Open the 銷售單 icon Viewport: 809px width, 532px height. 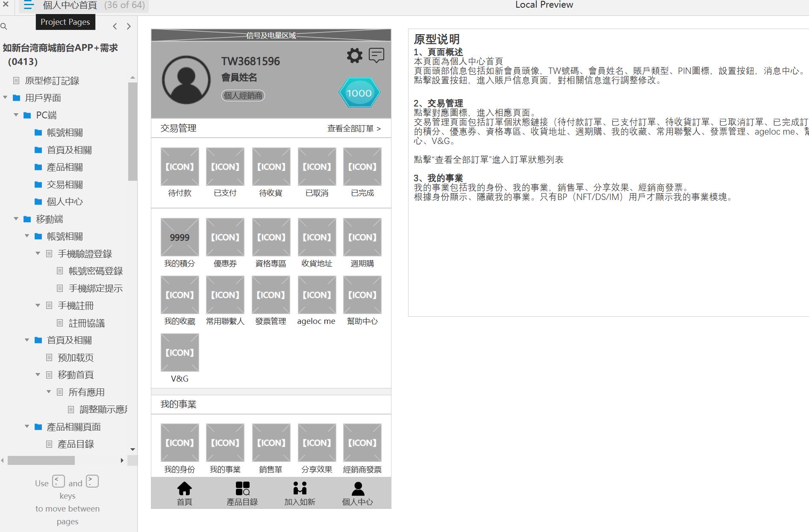271,443
